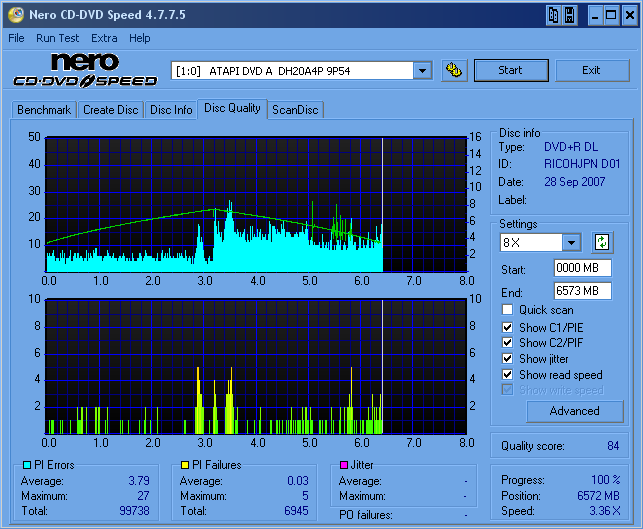Click the disabled Show write speed checkbox
Screen dimensions: 643x529
pyautogui.click(x=507, y=390)
